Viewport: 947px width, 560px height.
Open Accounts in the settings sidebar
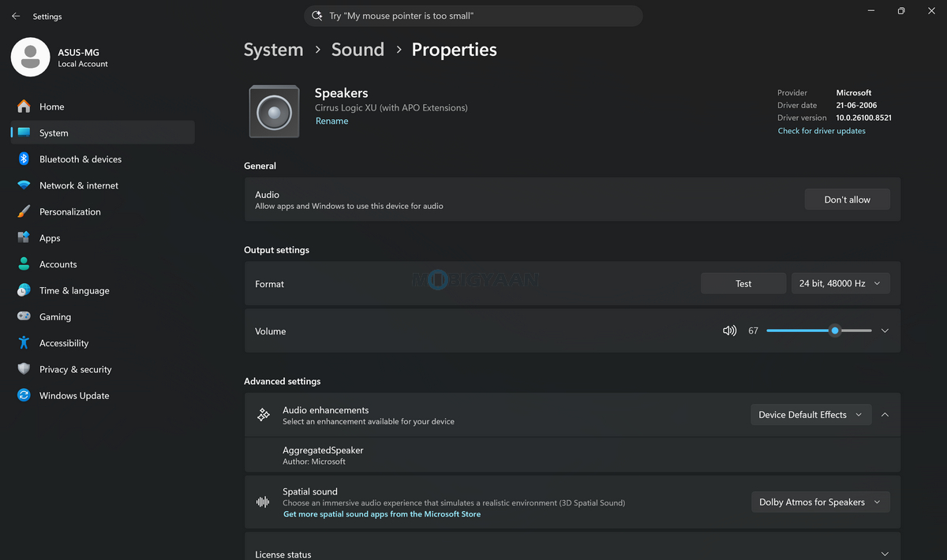pyautogui.click(x=103, y=264)
